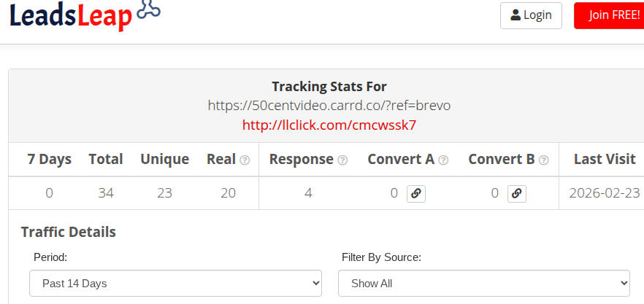Viewport: 644px width, 304px height.
Task: Click the 7 Days column header
Action: pos(50,159)
